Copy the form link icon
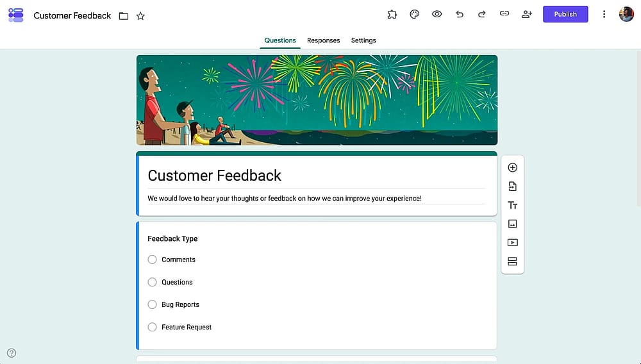The height and width of the screenshot is (364, 641). [504, 13]
